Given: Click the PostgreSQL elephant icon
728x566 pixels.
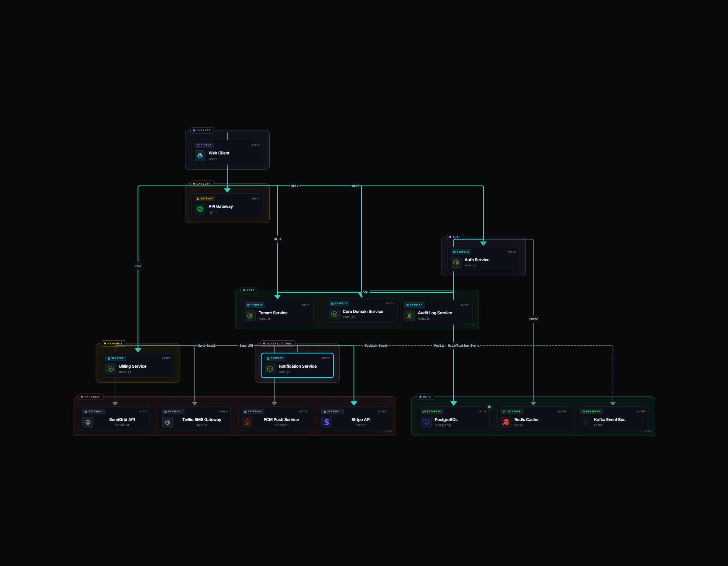Looking at the screenshot, I should (426, 422).
